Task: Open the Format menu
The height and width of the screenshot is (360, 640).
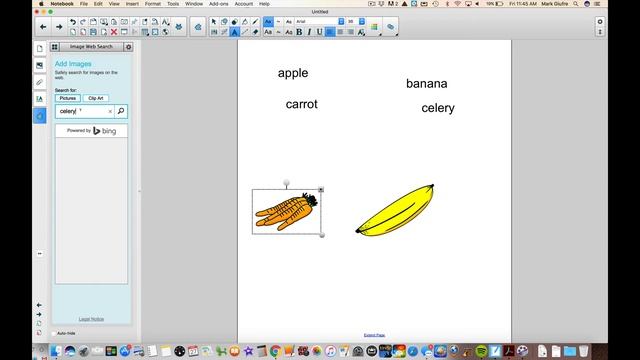Action: [x=153, y=4]
